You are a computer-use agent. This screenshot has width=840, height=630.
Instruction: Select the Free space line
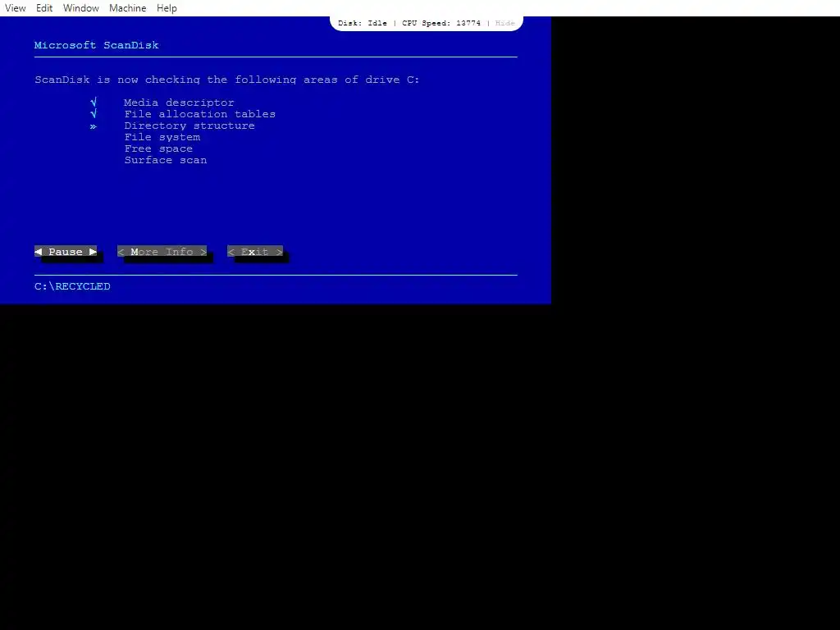[158, 149]
